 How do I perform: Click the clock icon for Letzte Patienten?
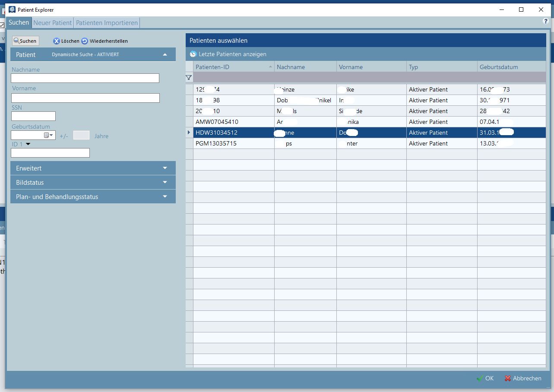[x=193, y=54]
